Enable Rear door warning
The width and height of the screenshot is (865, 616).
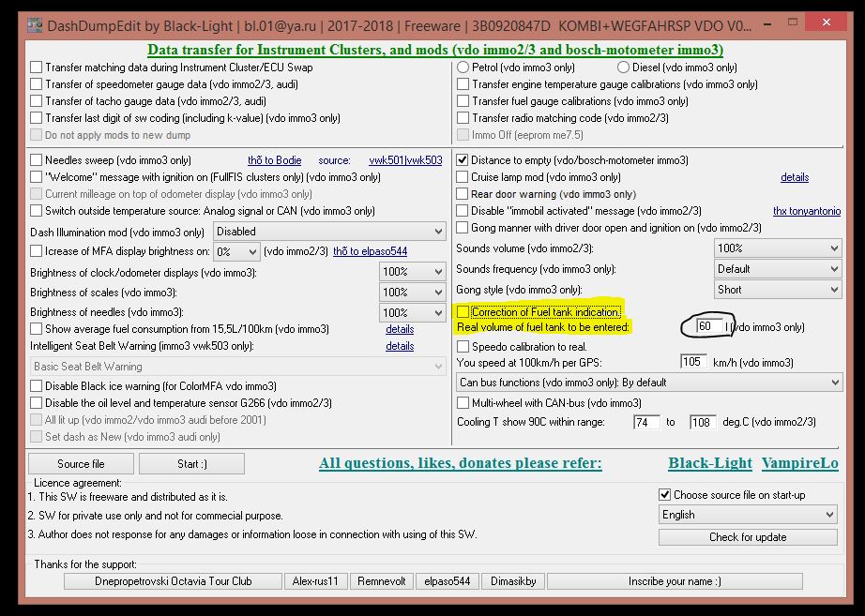tap(463, 194)
